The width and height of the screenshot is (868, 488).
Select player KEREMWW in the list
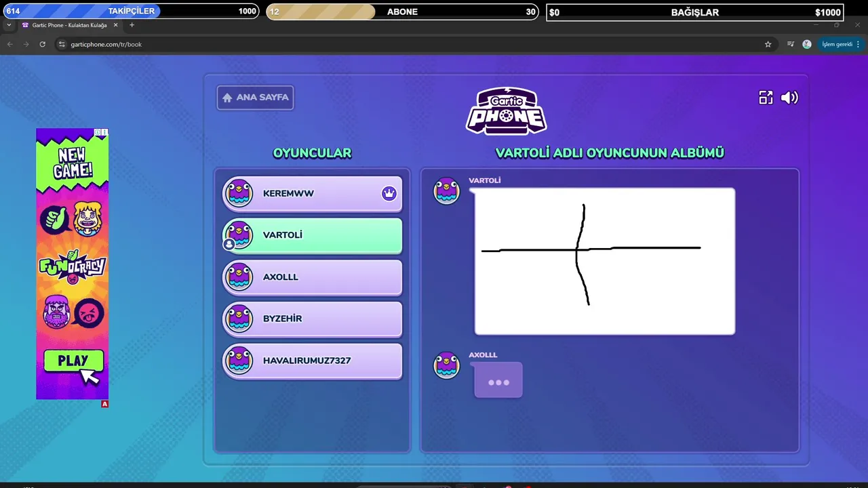[313, 194]
